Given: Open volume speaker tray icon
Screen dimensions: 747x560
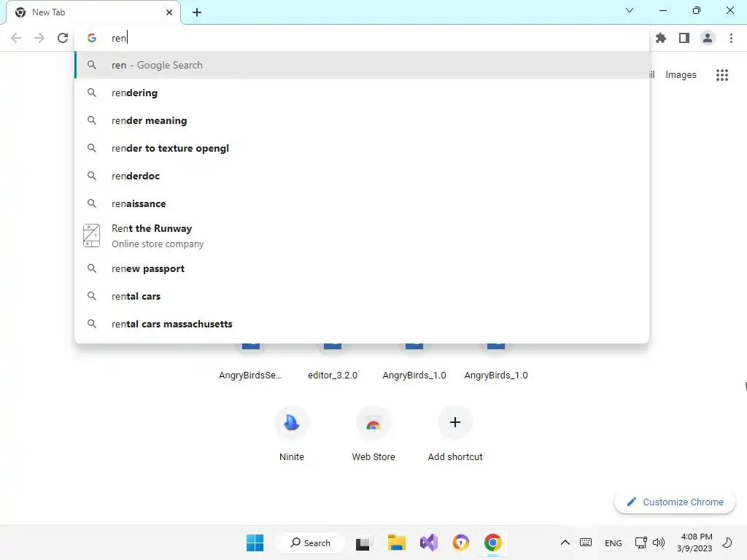Looking at the screenshot, I should tap(659, 542).
